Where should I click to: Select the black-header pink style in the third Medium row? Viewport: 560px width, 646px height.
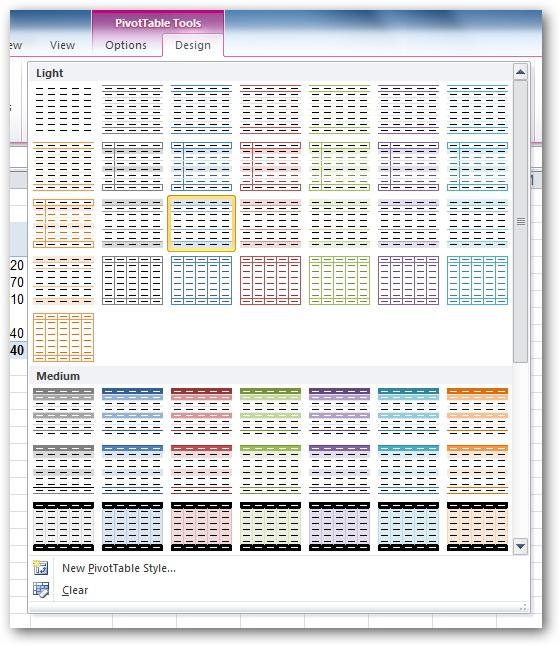coord(202,526)
